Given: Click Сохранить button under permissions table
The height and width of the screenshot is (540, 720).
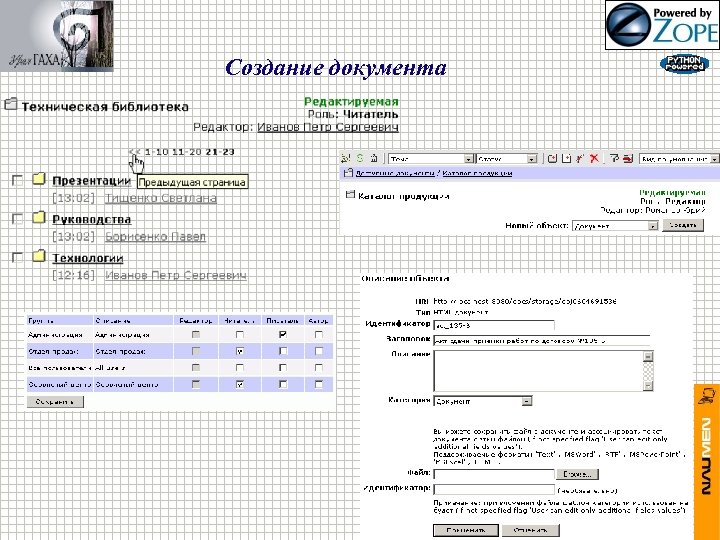Looking at the screenshot, I should tap(55, 402).
